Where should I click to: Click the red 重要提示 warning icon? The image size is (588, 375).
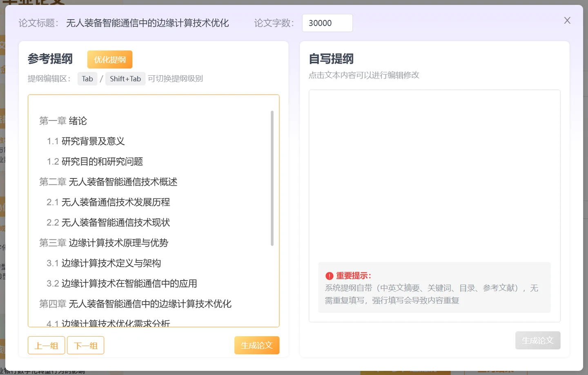(x=330, y=276)
